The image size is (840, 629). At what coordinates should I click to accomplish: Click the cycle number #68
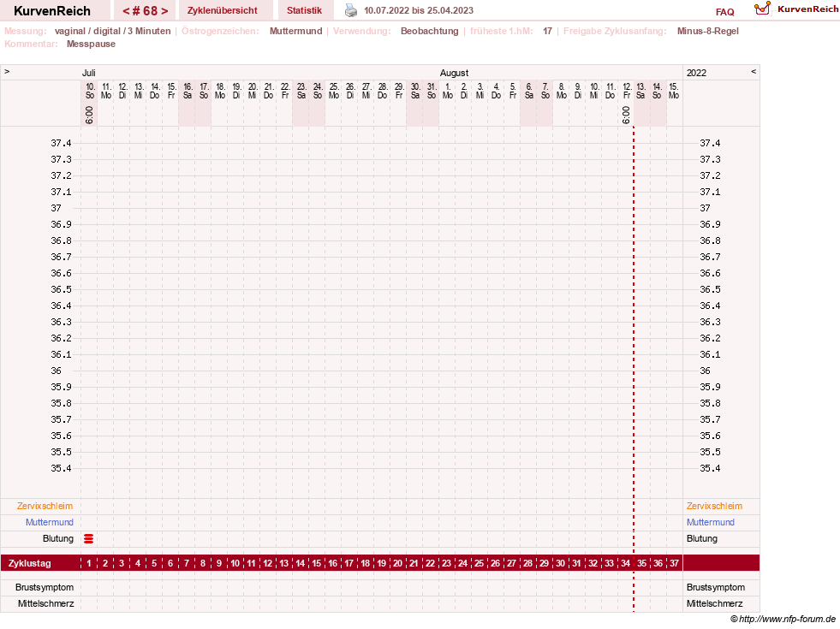click(x=146, y=11)
